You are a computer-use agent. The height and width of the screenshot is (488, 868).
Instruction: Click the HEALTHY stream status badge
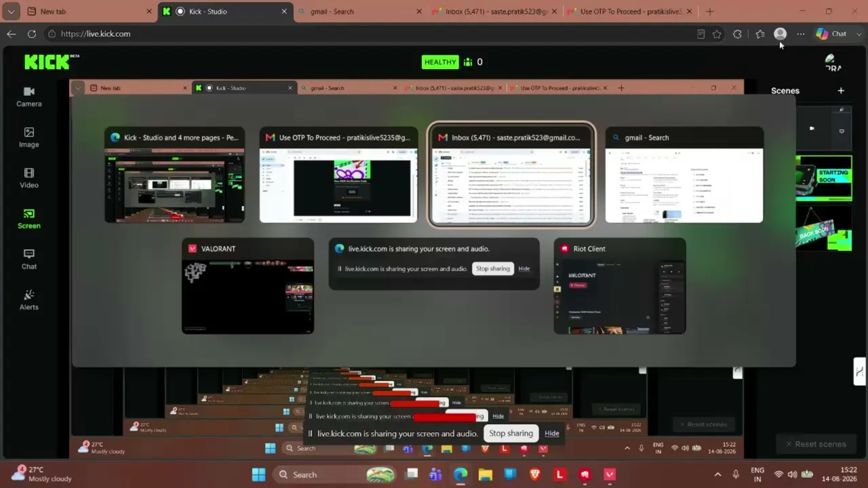(x=440, y=62)
